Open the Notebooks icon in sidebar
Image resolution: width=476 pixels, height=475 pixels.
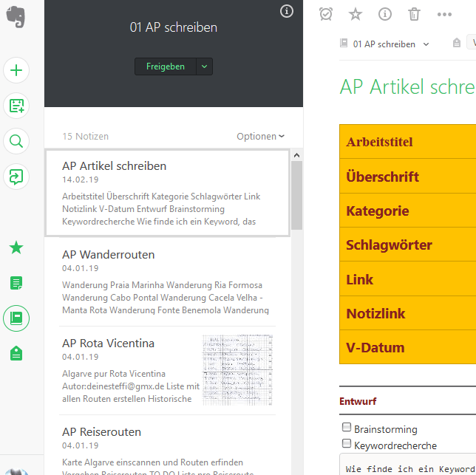tap(16, 318)
